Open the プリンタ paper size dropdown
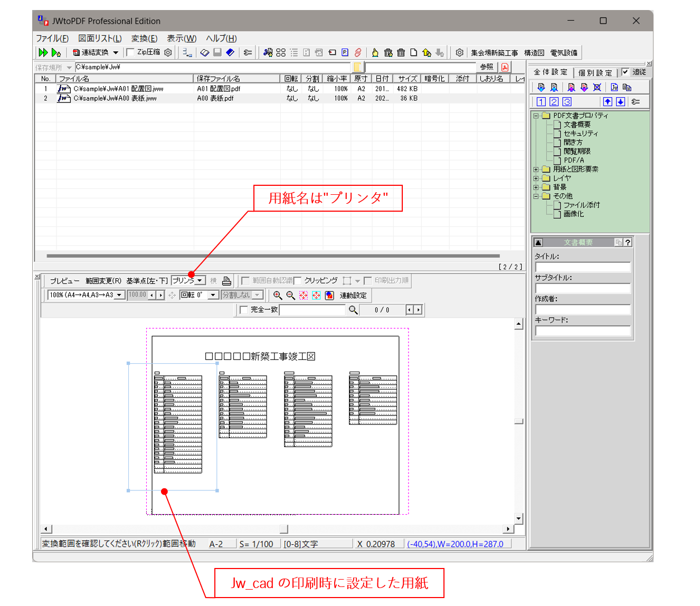 pyautogui.click(x=201, y=280)
